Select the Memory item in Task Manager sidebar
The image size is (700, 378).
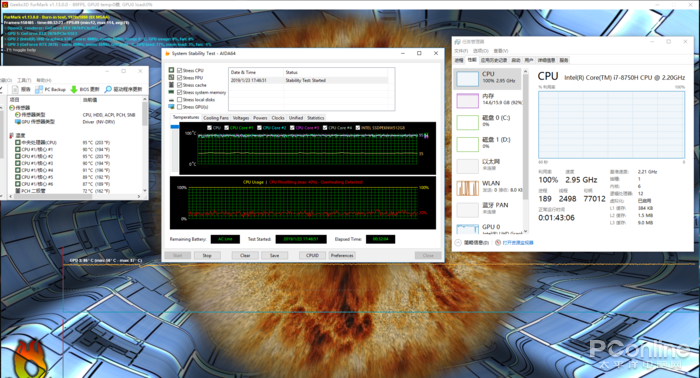[488, 100]
